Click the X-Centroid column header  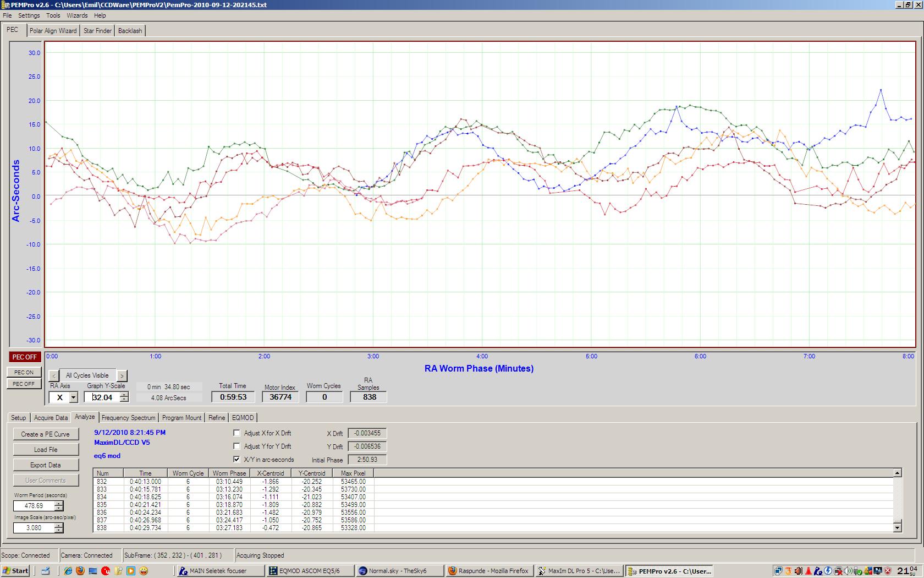[271, 473]
